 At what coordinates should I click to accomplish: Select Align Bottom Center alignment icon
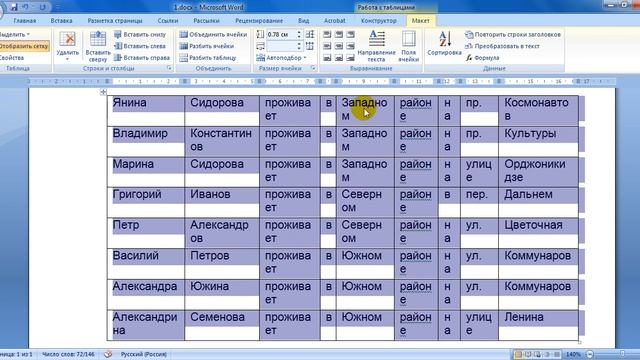coord(339,58)
